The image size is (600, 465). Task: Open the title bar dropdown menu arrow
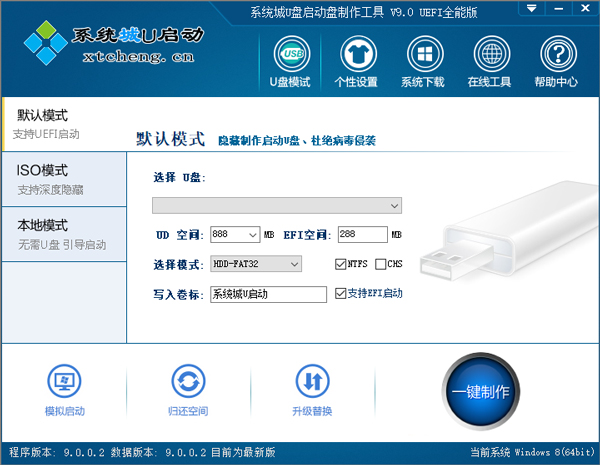(531, 8)
